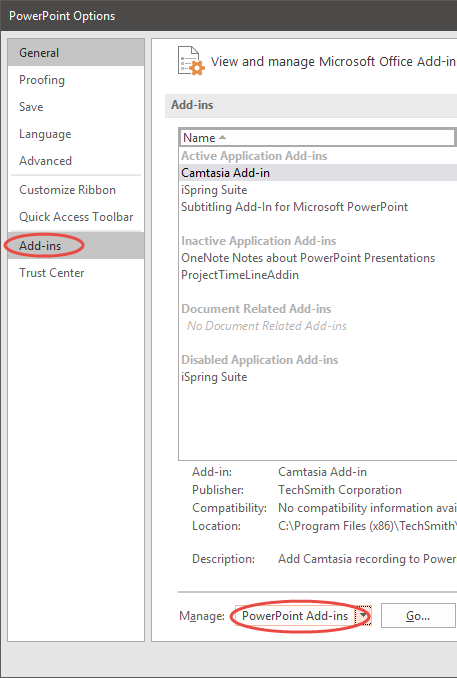Click the Go... button
Image resolution: width=457 pixels, height=678 pixels.
pos(418,616)
